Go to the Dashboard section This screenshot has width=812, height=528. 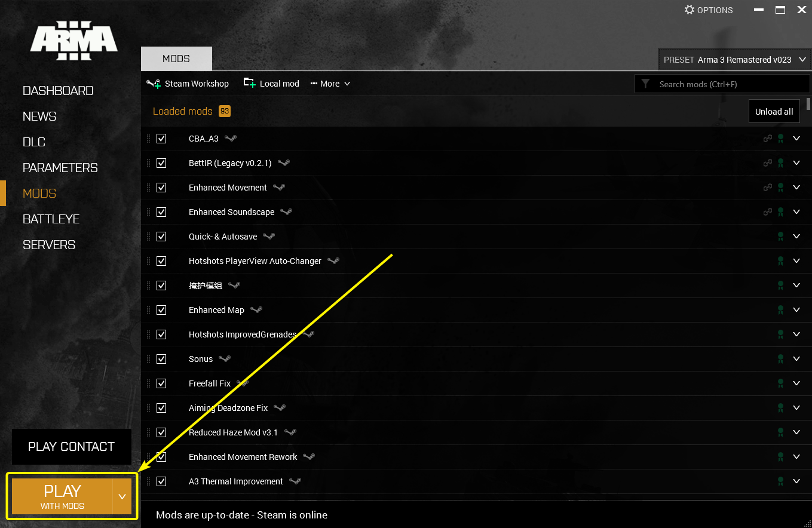pyautogui.click(x=58, y=91)
